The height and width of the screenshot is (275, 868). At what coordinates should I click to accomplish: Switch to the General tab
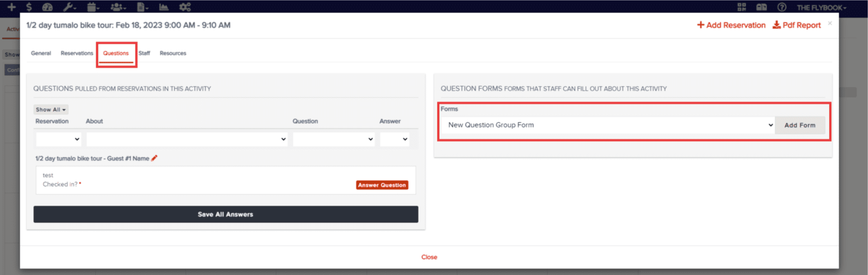tap(41, 53)
